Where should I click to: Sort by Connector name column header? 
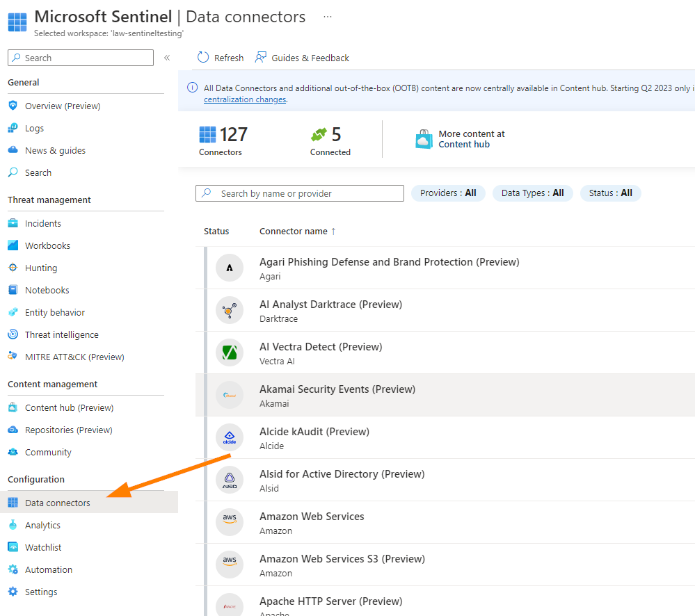coord(298,231)
